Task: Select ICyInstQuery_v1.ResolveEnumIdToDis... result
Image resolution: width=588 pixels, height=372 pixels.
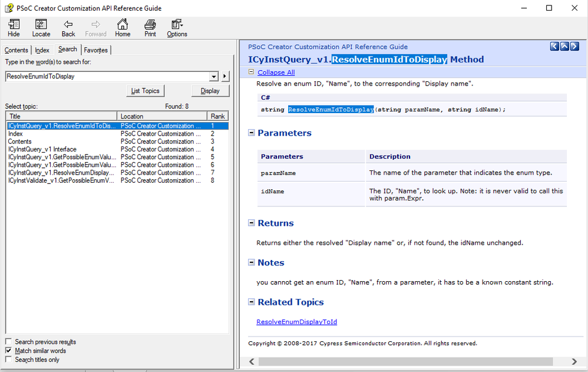Action: pyautogui.click(x=117, y=126)
